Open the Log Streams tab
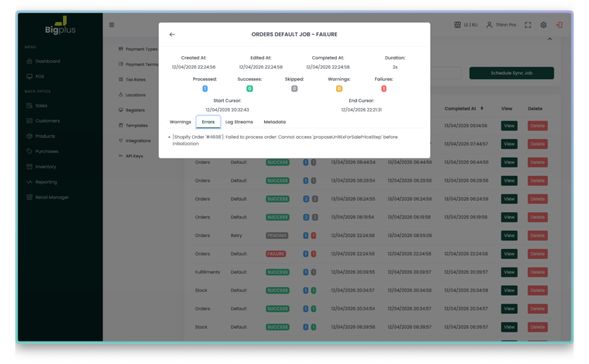 point(239,122)
